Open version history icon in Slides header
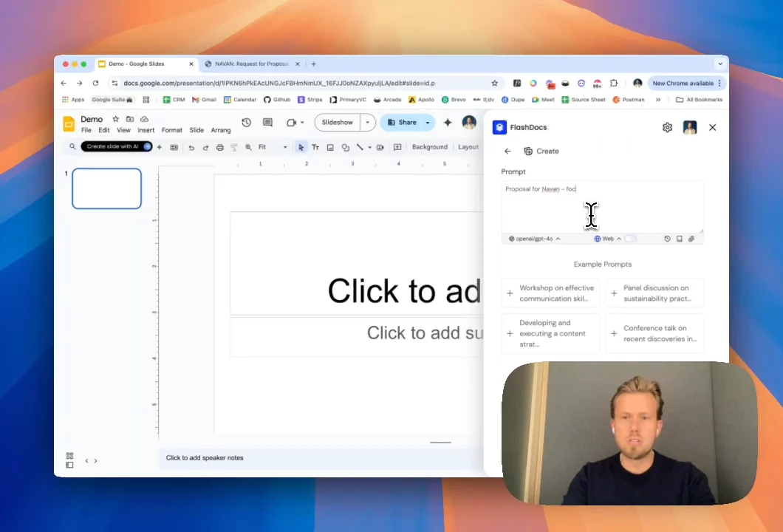Viewport: 783px width, 532px height. tap(247, 123)
